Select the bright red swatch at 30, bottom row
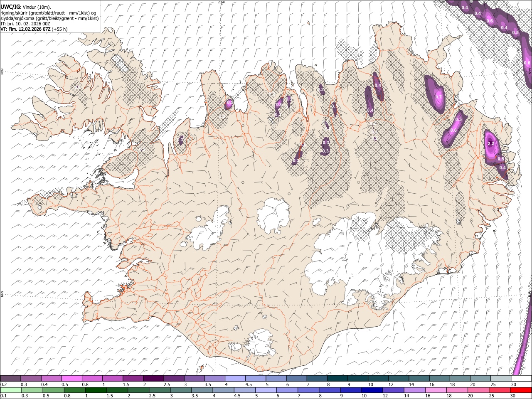Viewport: 532px width, 399px height. click(x=521, y=390)
